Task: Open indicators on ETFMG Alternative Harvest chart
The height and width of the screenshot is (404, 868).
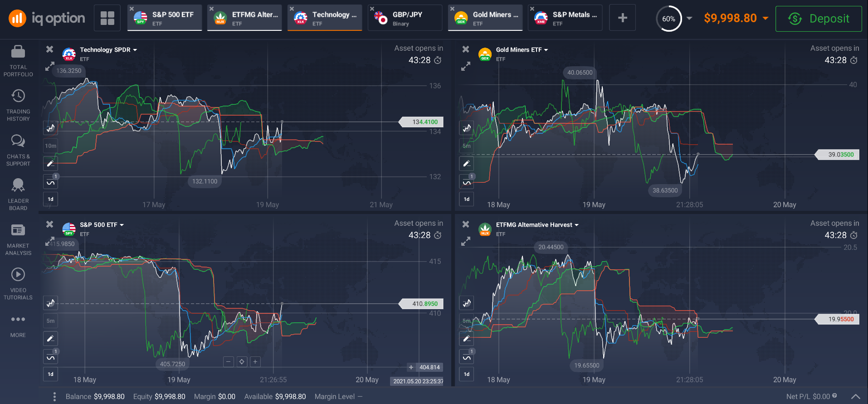Action: point(467,357)
